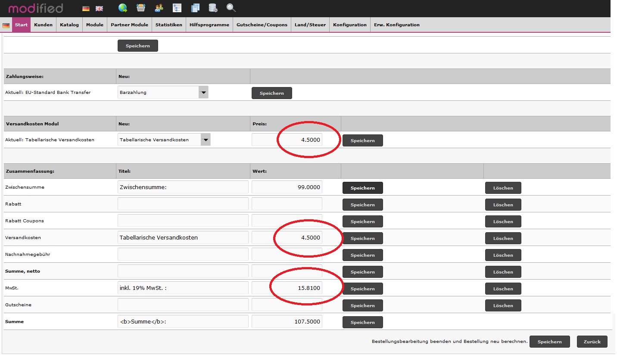Expand the Barzahlung payment method dropdown
617x364 pixels.
203,92
